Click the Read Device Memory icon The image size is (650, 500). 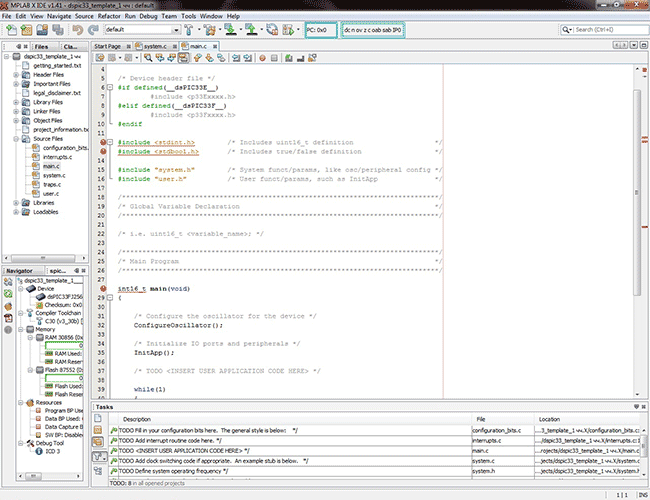coord(251,30)
